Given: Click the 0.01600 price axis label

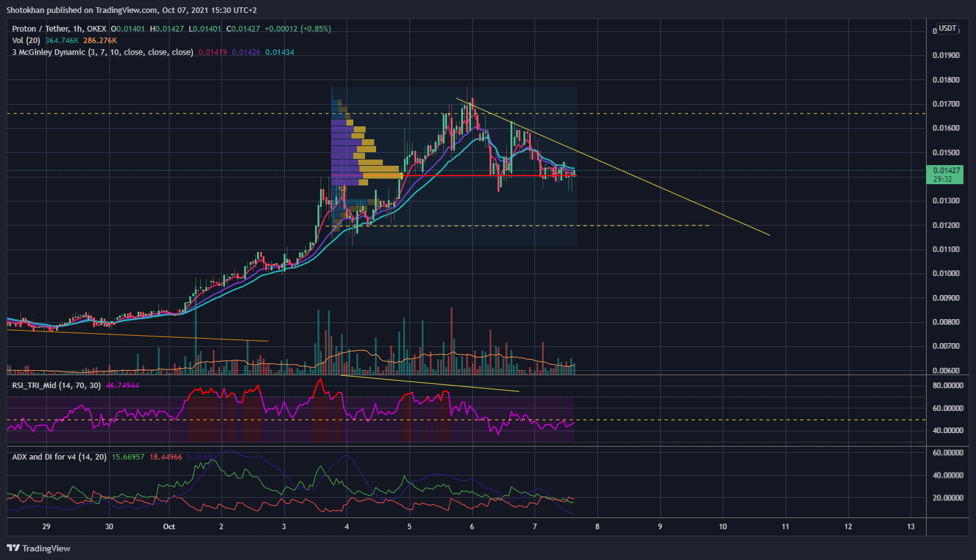Looking at the screenshot, I should (946, 128).
